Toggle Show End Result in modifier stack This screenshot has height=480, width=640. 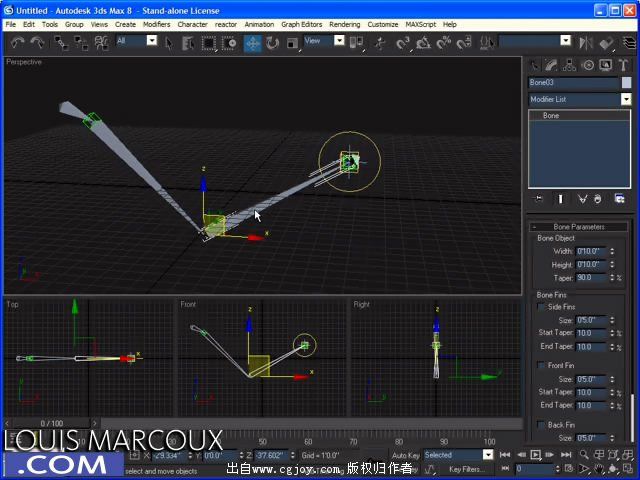point(560,199)
